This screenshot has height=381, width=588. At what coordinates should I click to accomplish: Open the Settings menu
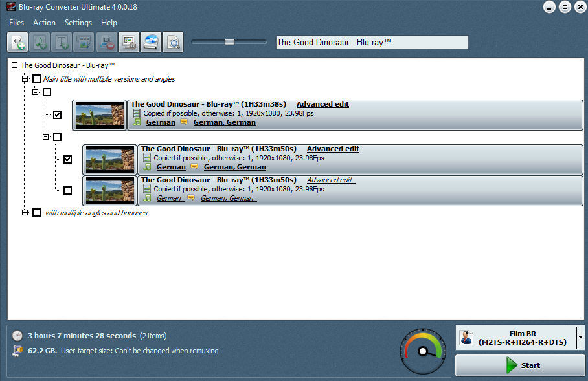tap(78, 23)
